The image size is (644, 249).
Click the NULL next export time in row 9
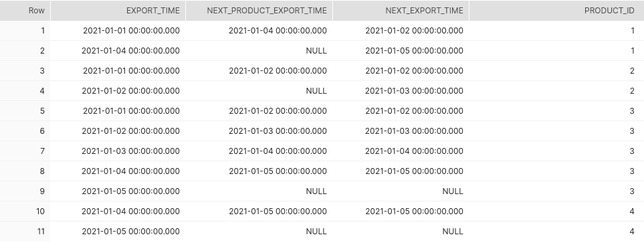click(453, 191)
